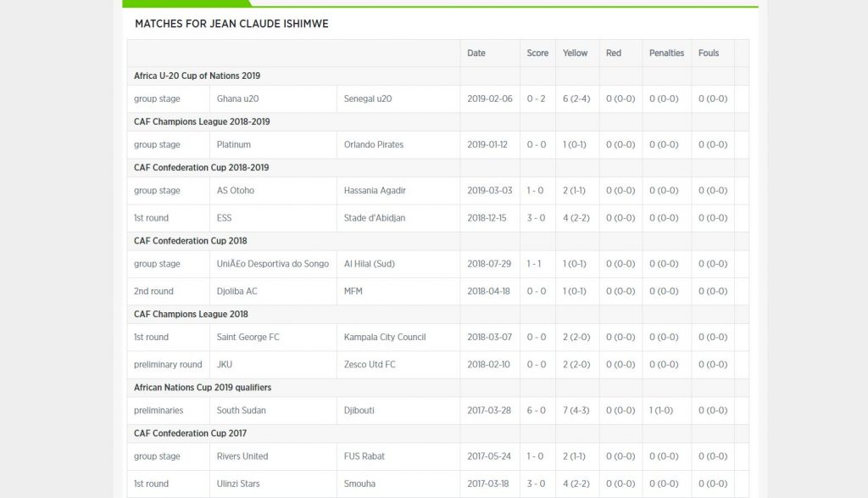Viewport: 868px width, 498px height.
Task: Select the Red column header
Action: [614, 53]
